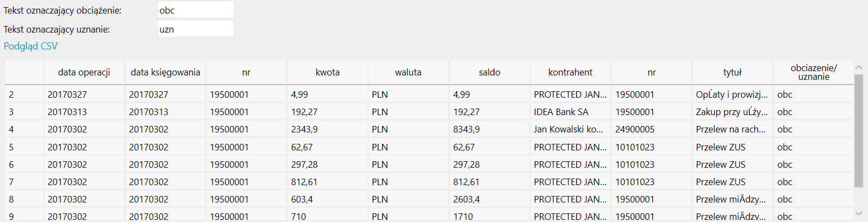868x222 pixels.
Task: Click the saldo column header
Action: click(490, 72)
